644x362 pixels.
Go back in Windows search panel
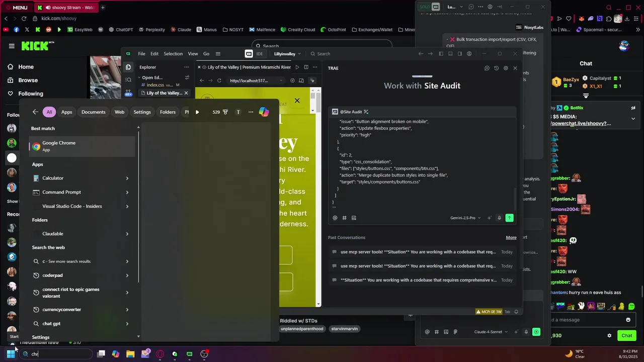[x=35, y=112]
